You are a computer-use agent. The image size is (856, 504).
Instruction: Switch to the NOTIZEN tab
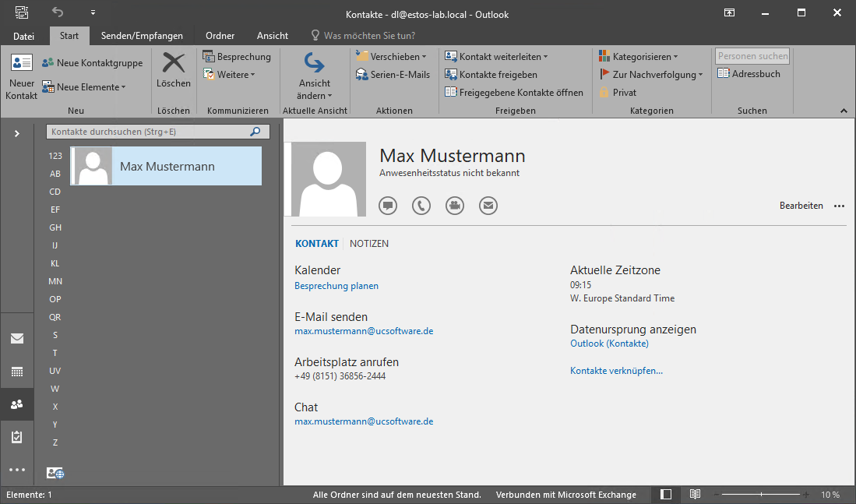(x=369, y=244)
